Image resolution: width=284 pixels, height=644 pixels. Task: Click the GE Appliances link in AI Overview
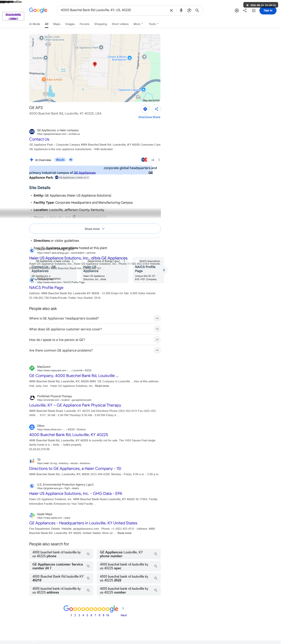85,173
